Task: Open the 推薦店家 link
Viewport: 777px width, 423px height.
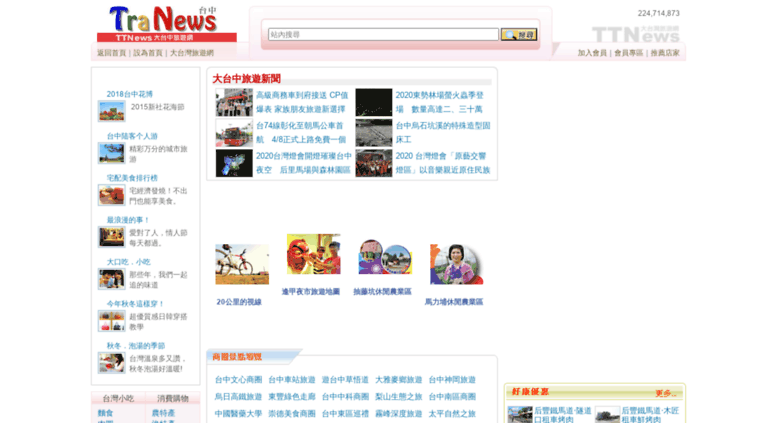Action: tap(665, 53)
